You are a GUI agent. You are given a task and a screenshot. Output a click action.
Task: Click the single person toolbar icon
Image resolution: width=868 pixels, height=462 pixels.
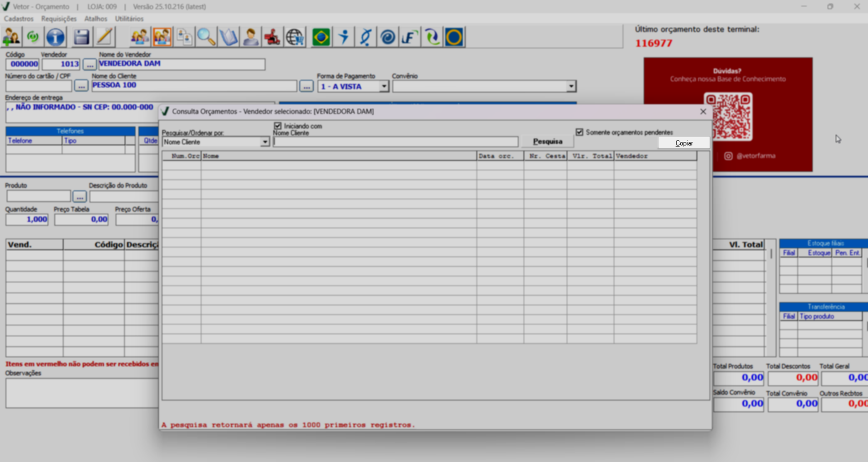(x=250, y=37)
